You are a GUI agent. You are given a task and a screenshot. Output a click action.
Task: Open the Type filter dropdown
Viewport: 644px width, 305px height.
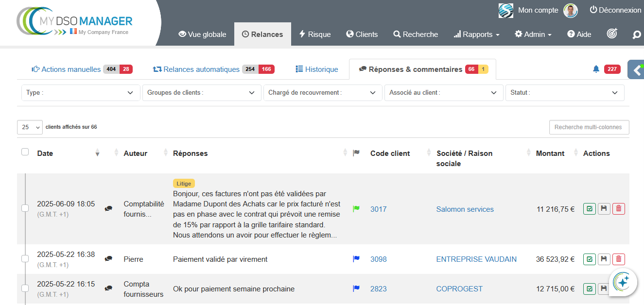click(x=80, y=93)
